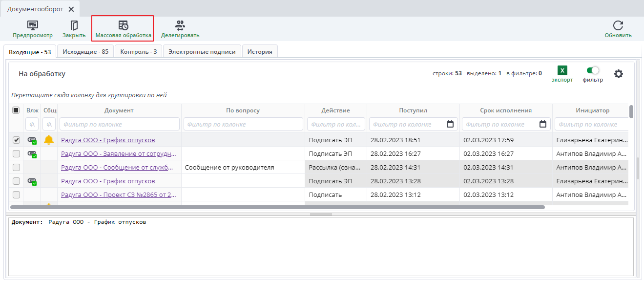Click attachment icon in 13:28 График отпусков row

point(32,181)
